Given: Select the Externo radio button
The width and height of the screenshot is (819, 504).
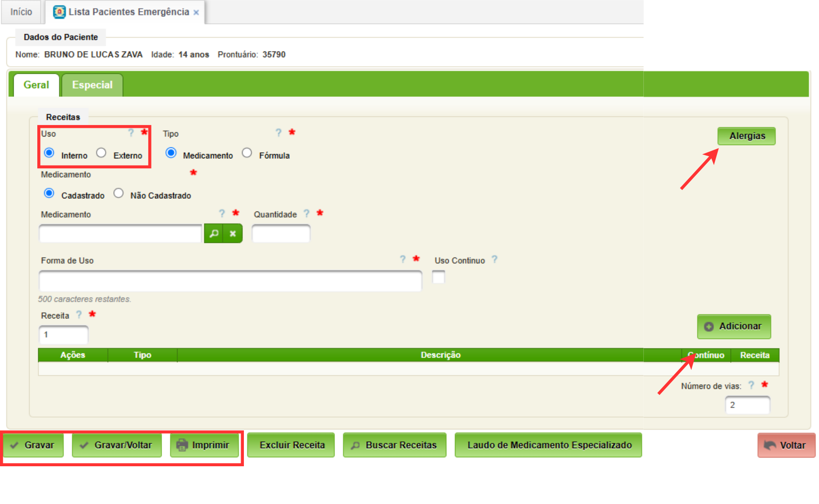Looking at the screenshot, I should [101, 153].
